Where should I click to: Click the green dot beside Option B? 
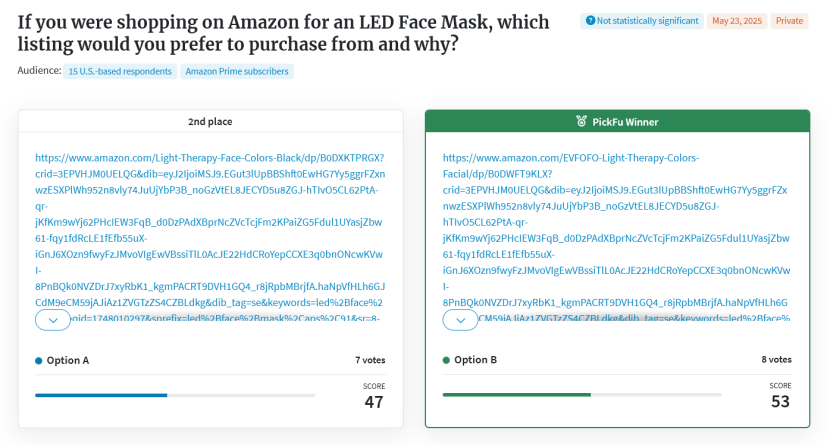tap(447, 360)
